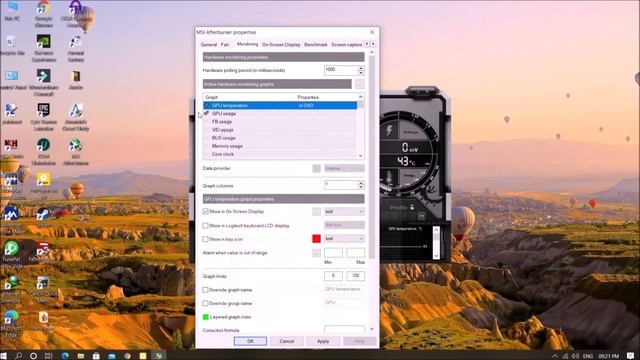Click Graph limits maximum field 100
This screenshot has width=640, height=360.
click(356, 276)
